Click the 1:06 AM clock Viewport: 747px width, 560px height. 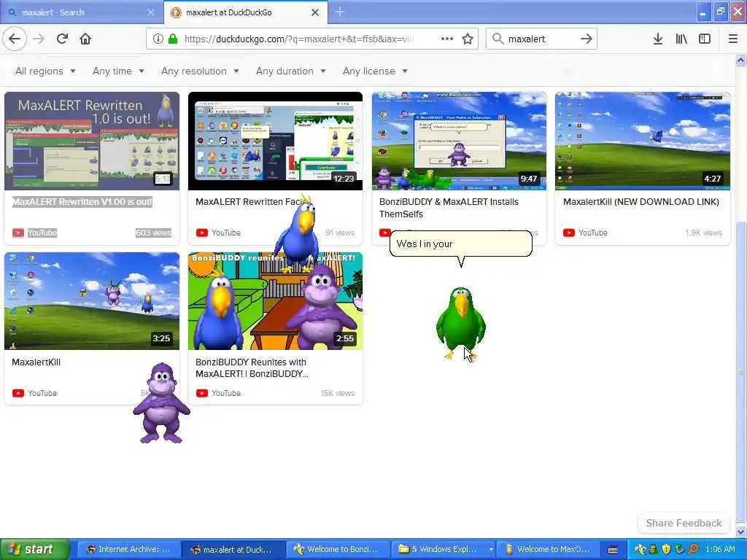[720, 550]
